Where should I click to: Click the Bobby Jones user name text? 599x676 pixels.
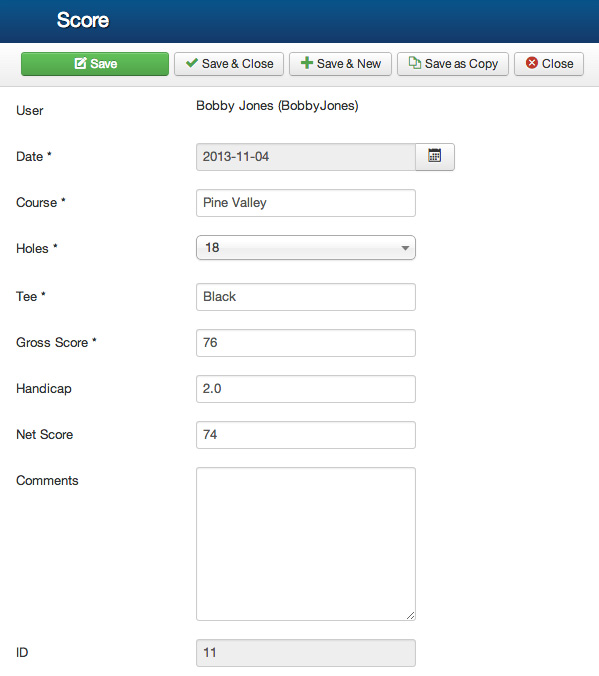point(277,106)
